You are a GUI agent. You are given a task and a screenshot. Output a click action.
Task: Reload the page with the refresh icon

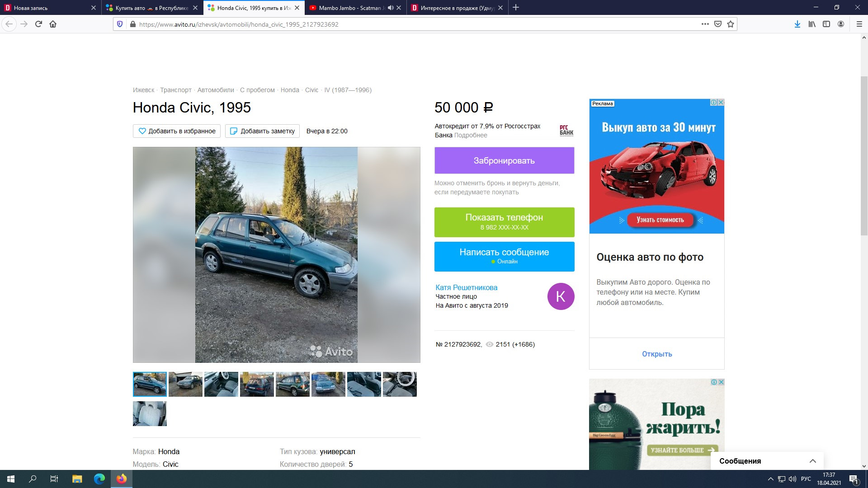click(38, 24)
